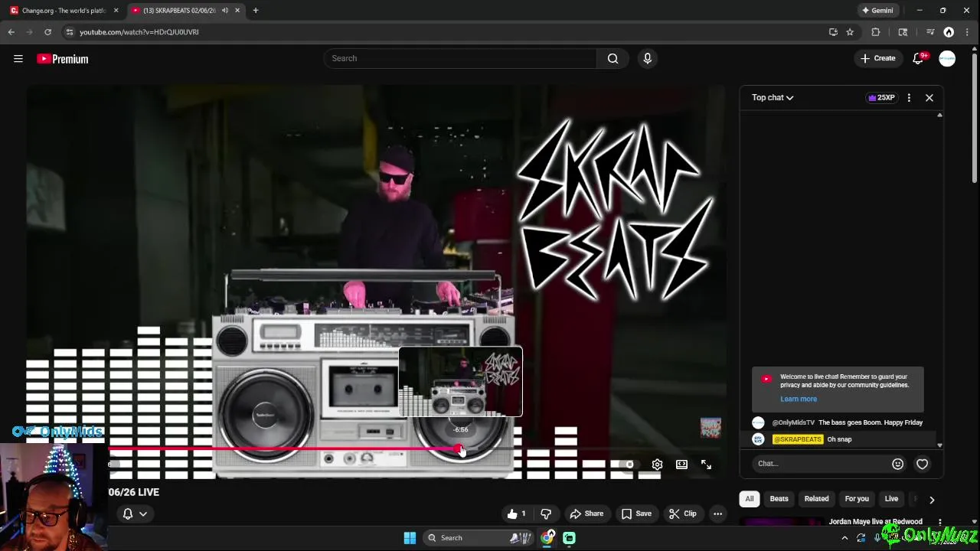The height and width of the screenshot is (551, 980).
Task: Mute the SKRAPBEATS tab audio icon
Action: pyautogui.click(x=224, y=11)
